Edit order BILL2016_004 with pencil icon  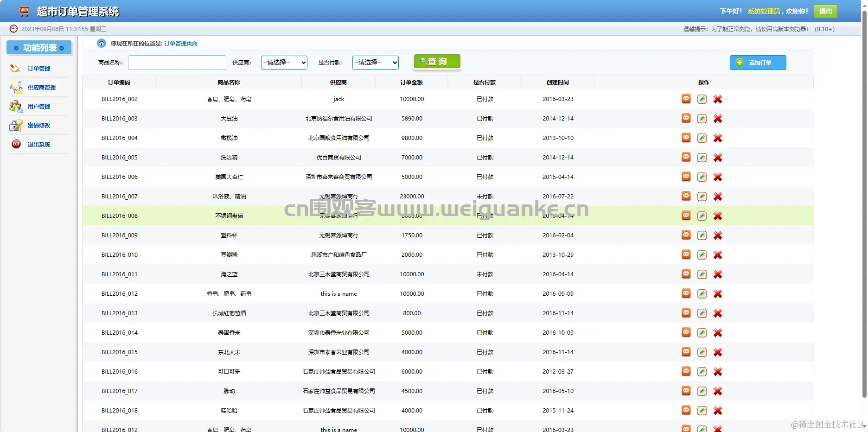pyautogui.click(x=702, y=138)
